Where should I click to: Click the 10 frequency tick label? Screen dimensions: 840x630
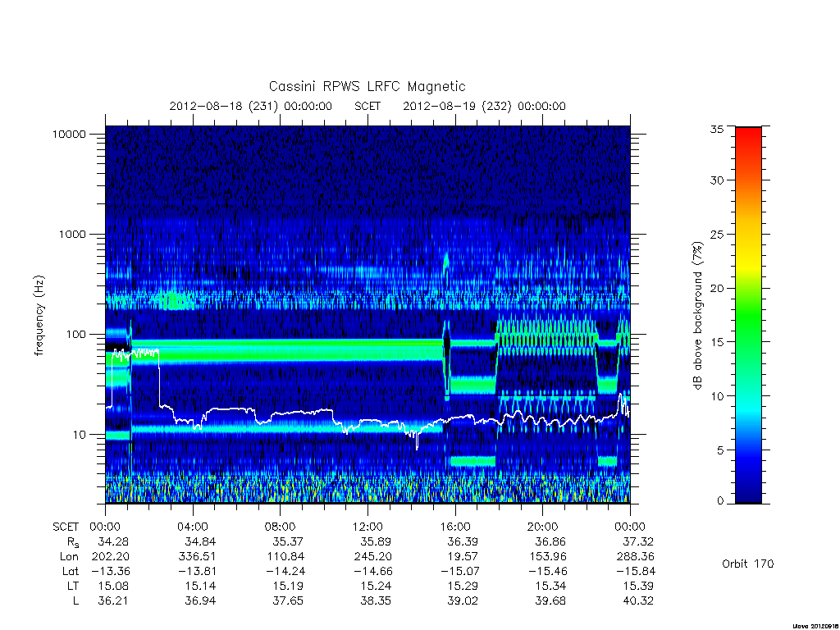pyautogui.click(x=79, y=435)
